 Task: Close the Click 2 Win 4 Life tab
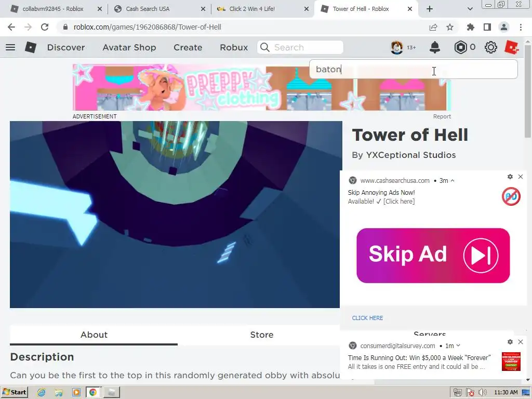click(x=307, y=9)
